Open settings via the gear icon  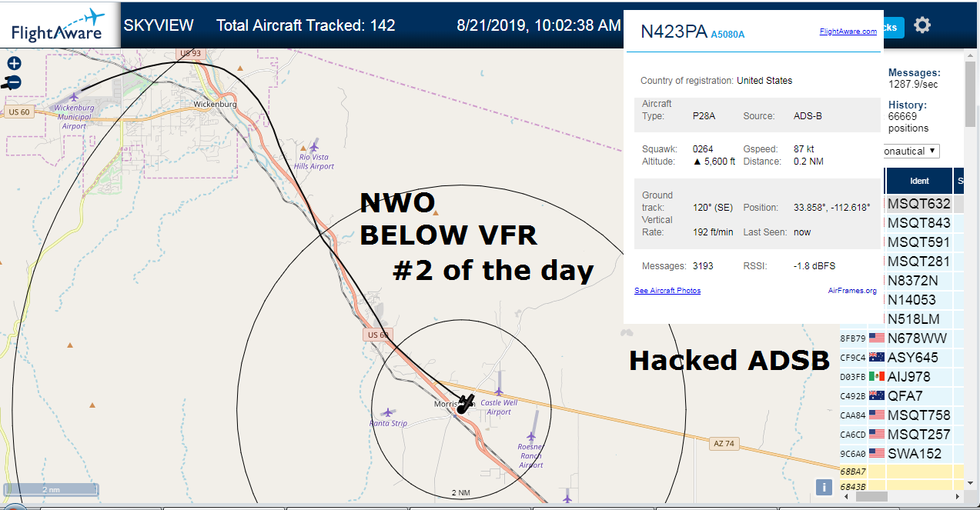[922, 25]
